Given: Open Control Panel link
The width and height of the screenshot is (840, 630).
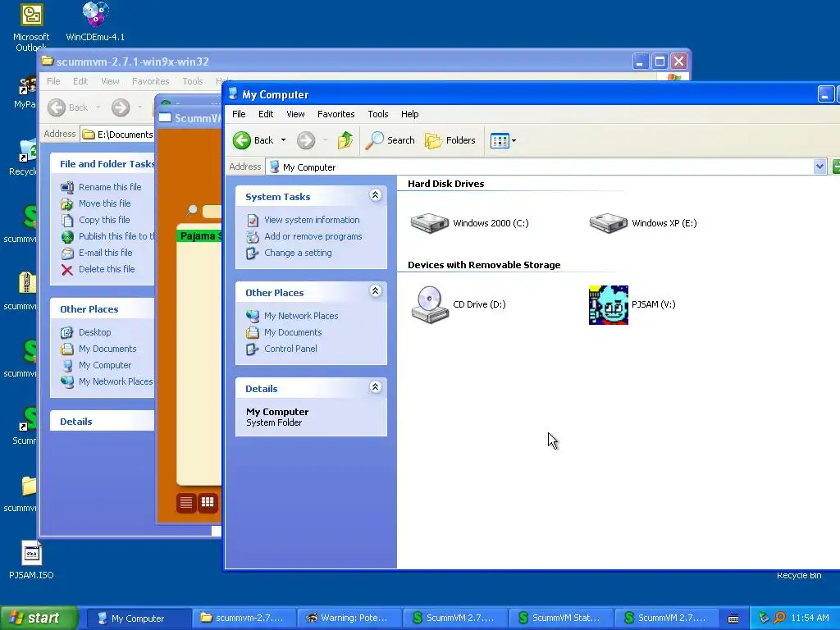Looking at the screenshot, I should (290, 349).
